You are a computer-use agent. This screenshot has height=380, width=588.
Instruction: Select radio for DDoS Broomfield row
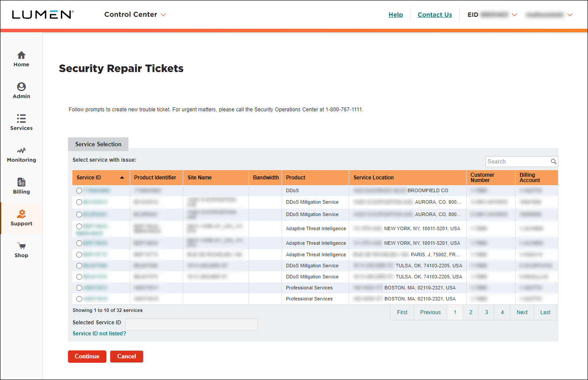[x=79, y=190]
